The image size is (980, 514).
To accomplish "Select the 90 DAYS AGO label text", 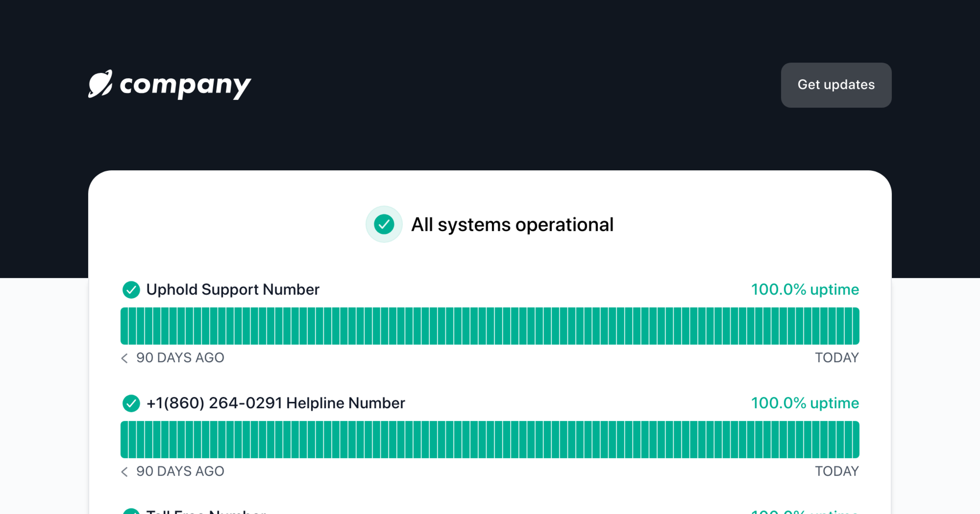I will click(x=180, y=358).
